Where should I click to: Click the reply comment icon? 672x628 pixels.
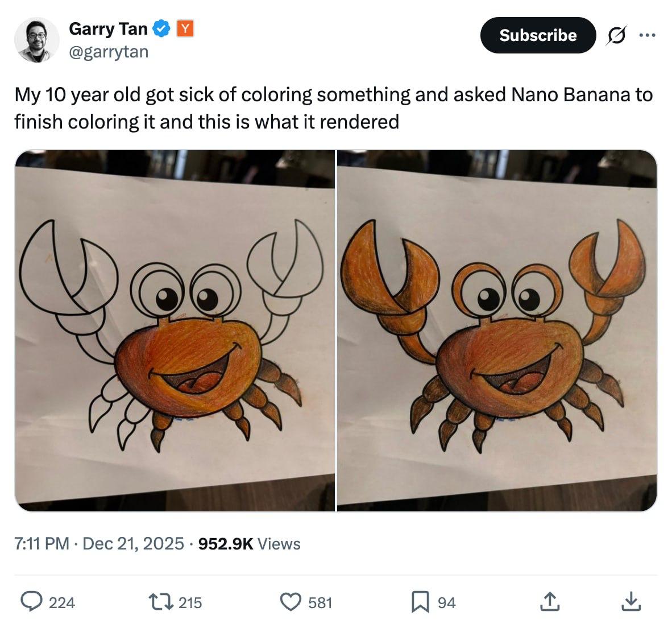click(x=32, y=601)
